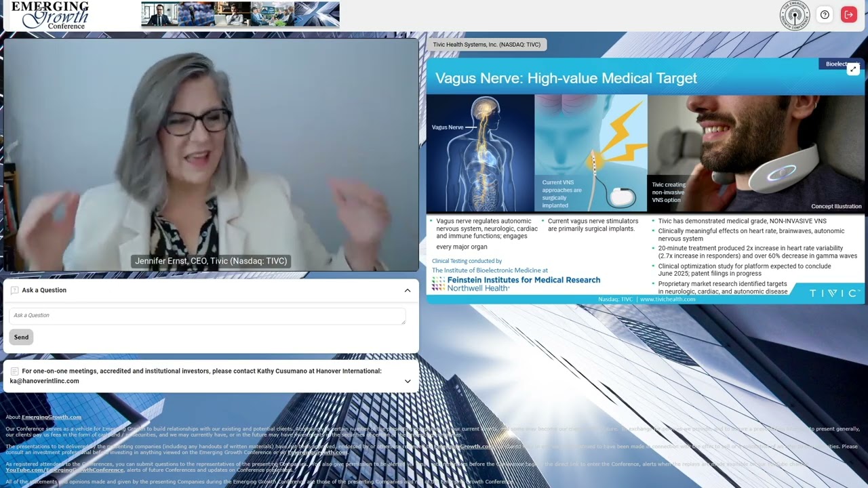Expand the one-on-one meetings notice panel

[x=408, y=381]
